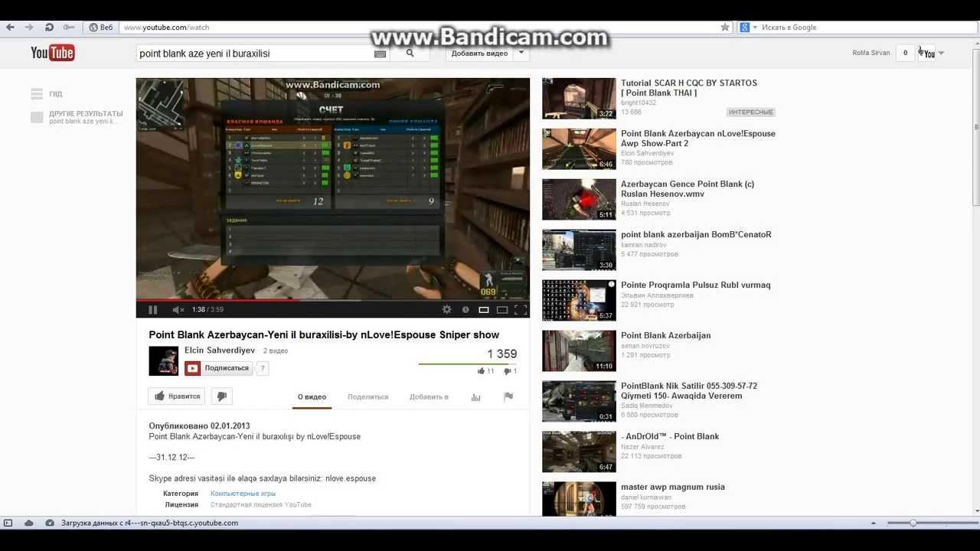Open the YouTube logo home link

click(52, 53)
